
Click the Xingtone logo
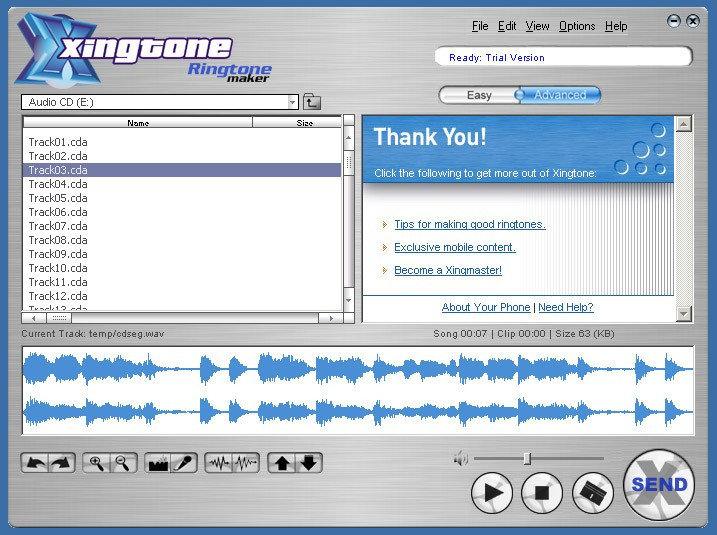142,51
